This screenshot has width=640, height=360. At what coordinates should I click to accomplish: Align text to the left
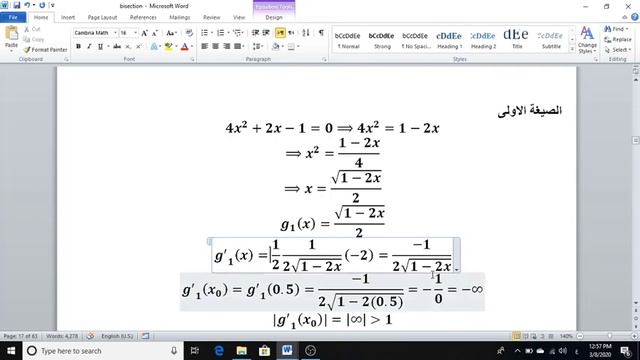point(204,47)
